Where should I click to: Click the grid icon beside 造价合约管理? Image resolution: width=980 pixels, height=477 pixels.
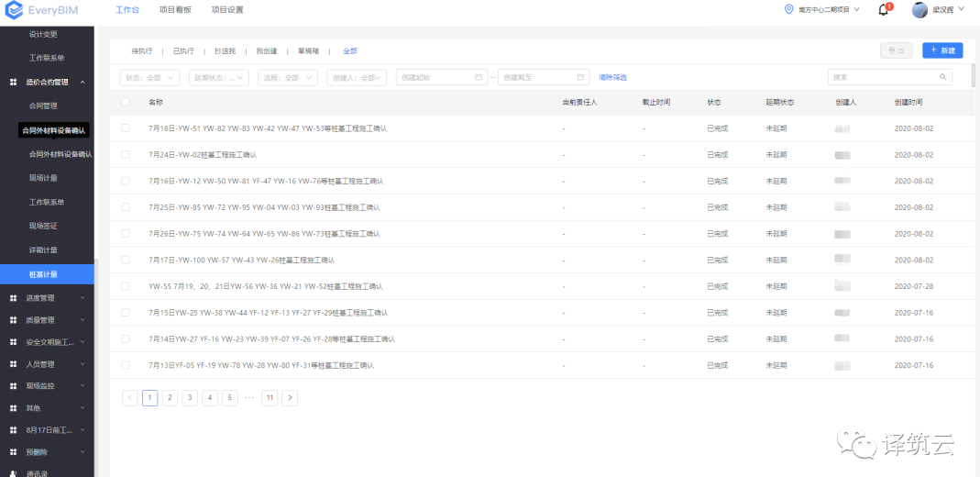pos(13,82)
